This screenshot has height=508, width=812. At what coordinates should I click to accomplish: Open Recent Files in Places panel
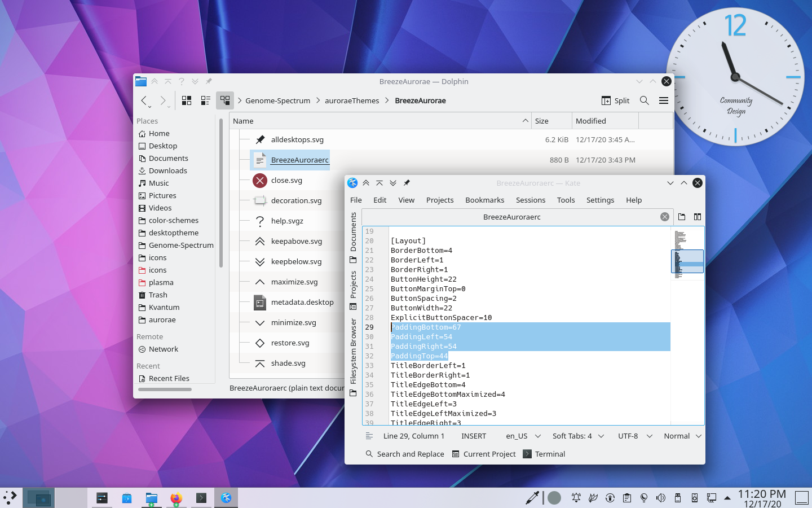click(169, 378)
